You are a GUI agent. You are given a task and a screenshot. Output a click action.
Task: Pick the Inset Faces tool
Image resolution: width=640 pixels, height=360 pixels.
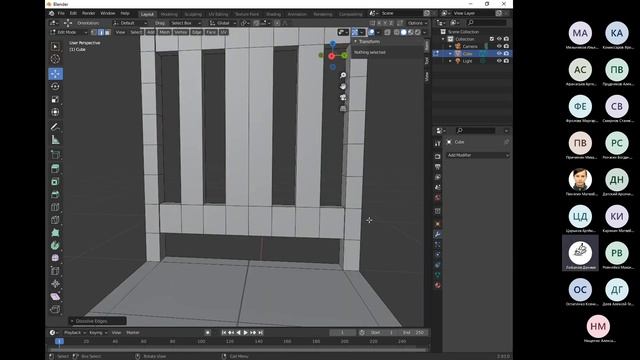click(56, 182)
